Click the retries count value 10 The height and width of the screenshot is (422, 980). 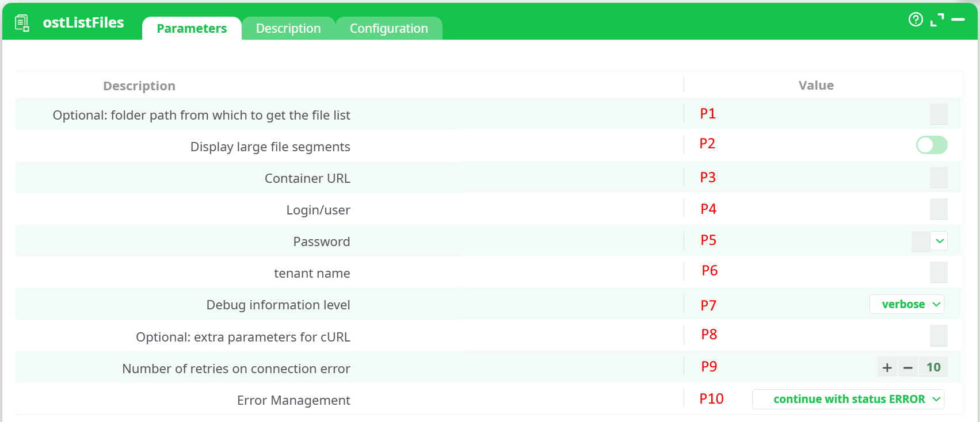[933, 367]
